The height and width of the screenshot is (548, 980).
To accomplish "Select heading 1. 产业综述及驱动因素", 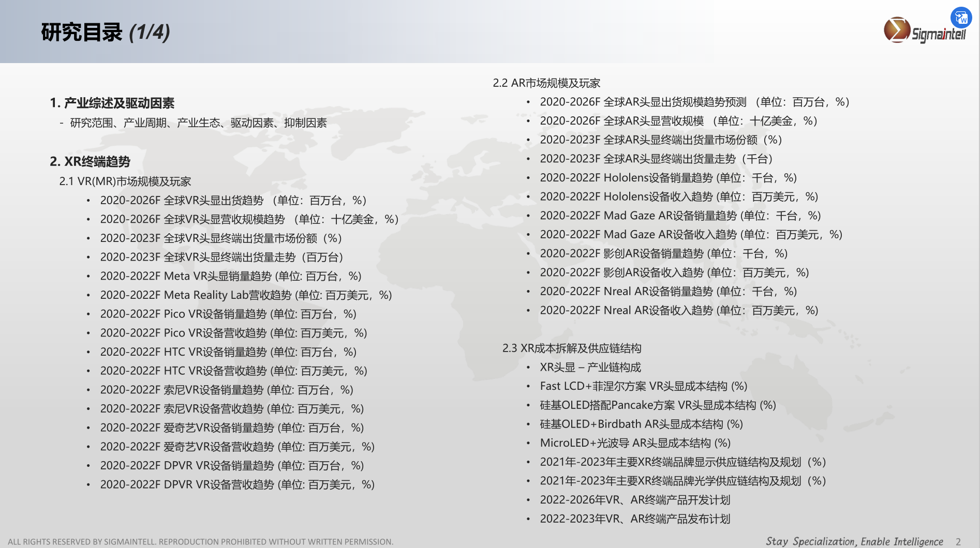I will click(x=112, y=103).
